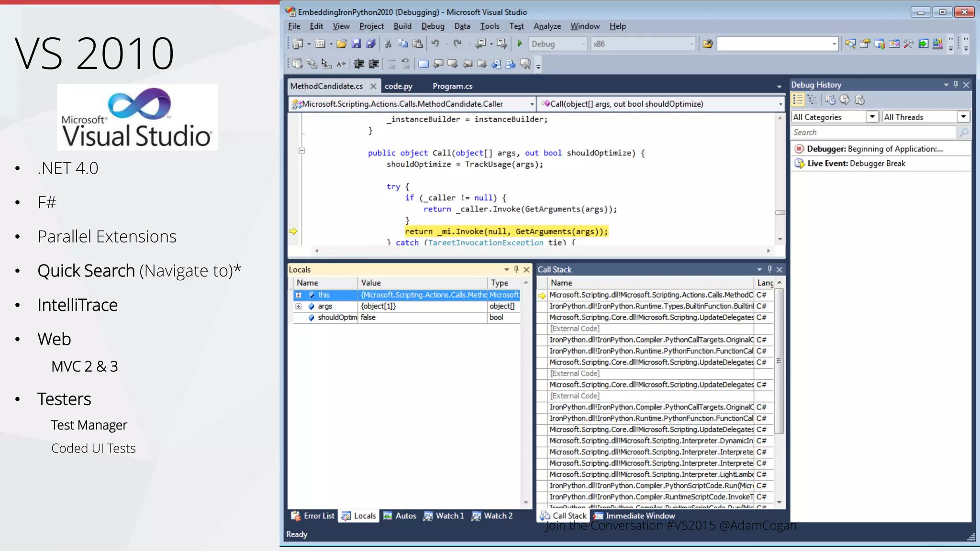Image resolution: width=980 pixels, height=551 pixels.
Task: Click the Add New Item toolbar icon
Action: pyautogui.click(x=320, y=44)
